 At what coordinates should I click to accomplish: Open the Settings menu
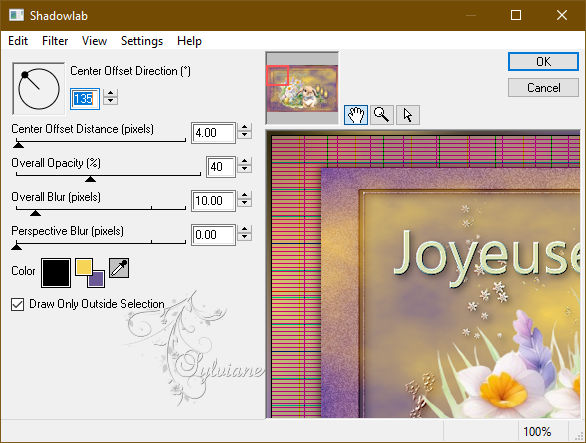pos(142,41)
